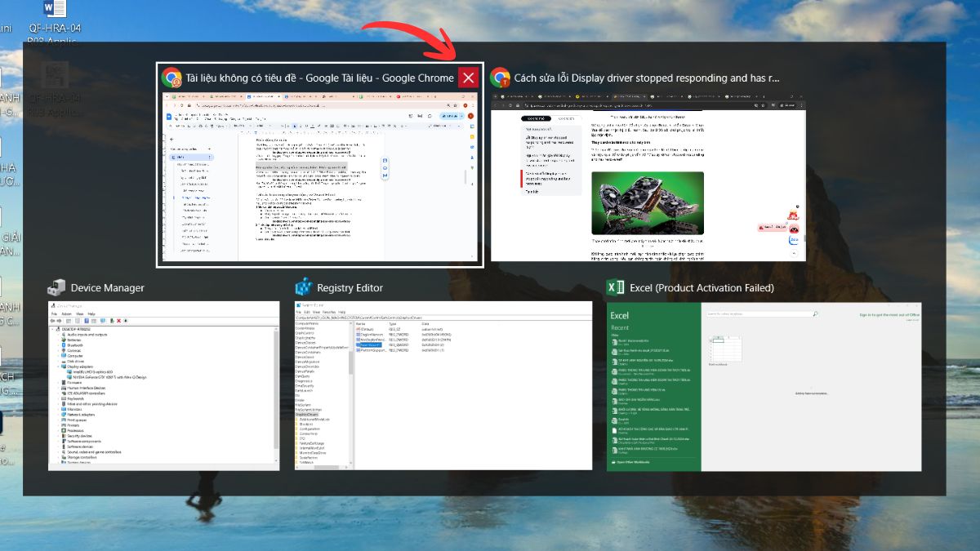The image size is (980, 551).
Task: Open the Registry Editor window thumbnail
Action: (443, 385)
